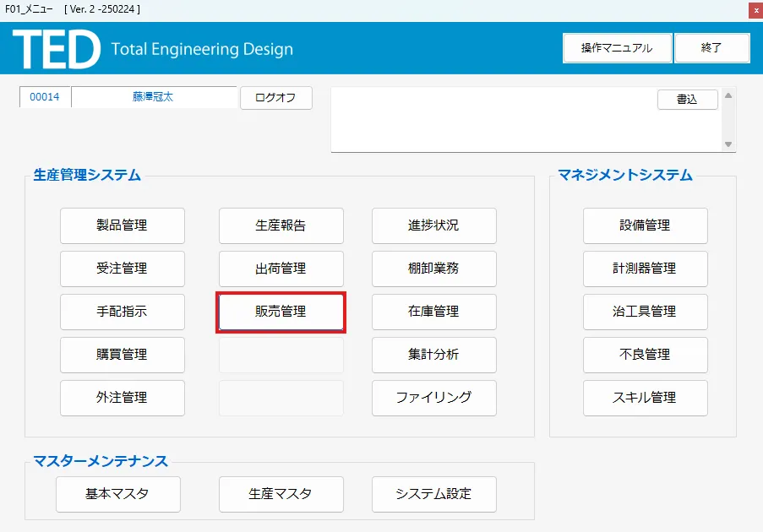Click the 生産報告 button
Image resolution: width=763 pixels, height=532 pixels.
[x=281, y=225]
